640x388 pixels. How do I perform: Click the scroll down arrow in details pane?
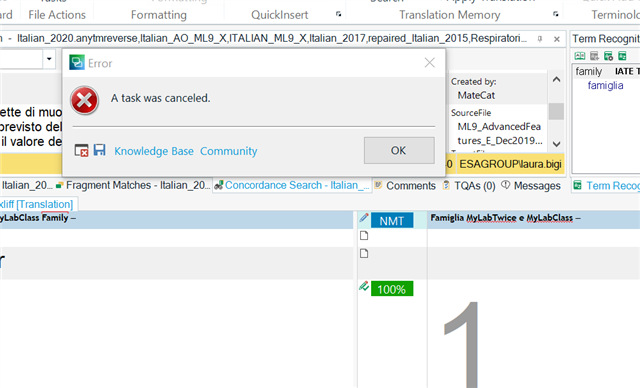(x=556, y=144)
